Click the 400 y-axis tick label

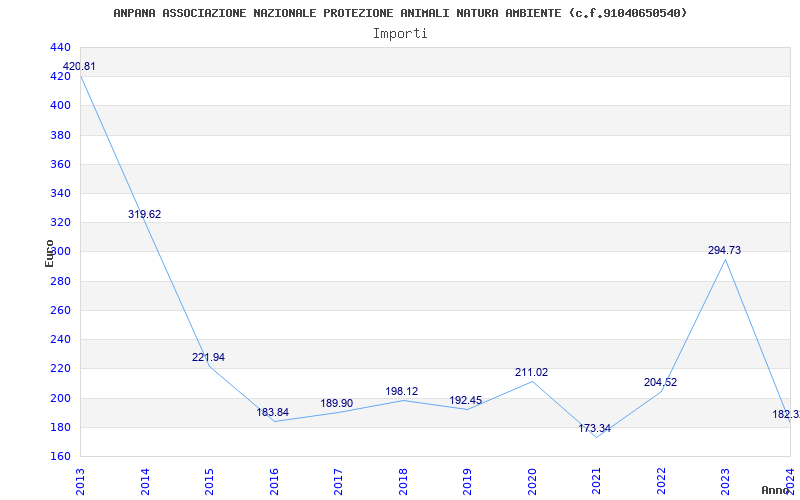(x=60, y=106)
